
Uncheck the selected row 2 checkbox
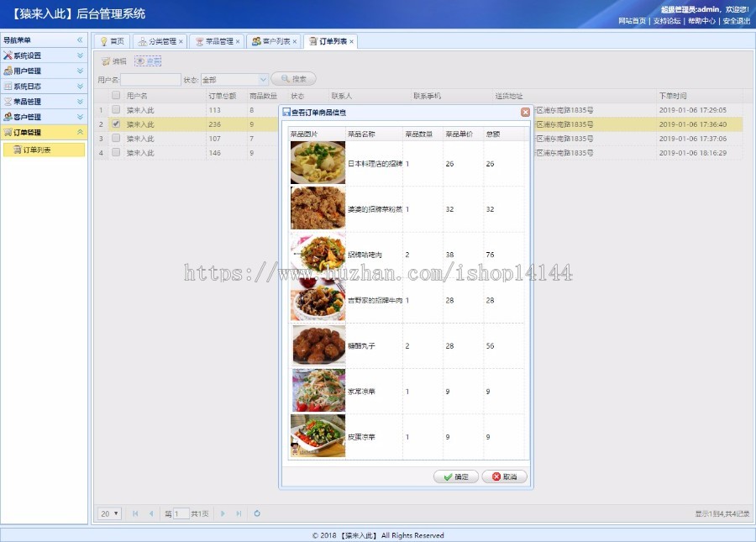click(x=116, y=124)
